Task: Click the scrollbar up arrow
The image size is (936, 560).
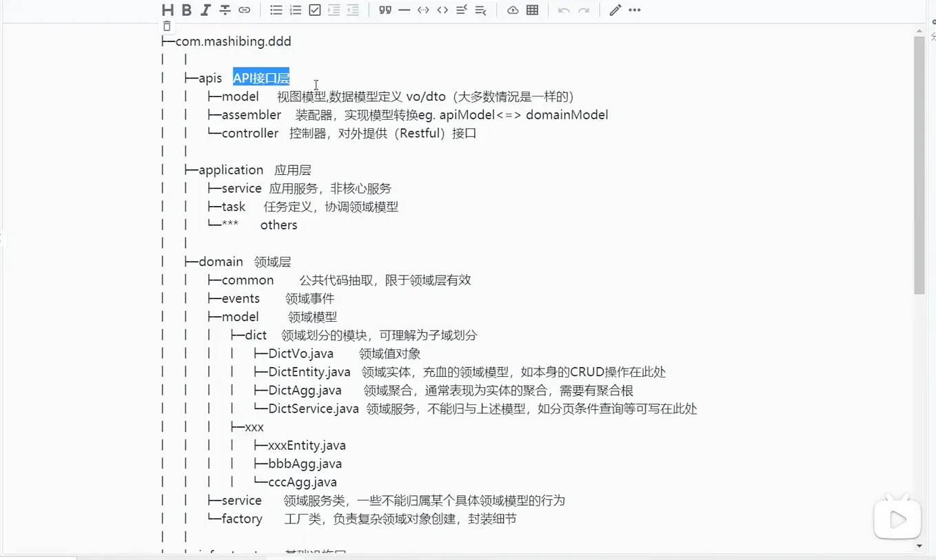Action: [919, 30]
